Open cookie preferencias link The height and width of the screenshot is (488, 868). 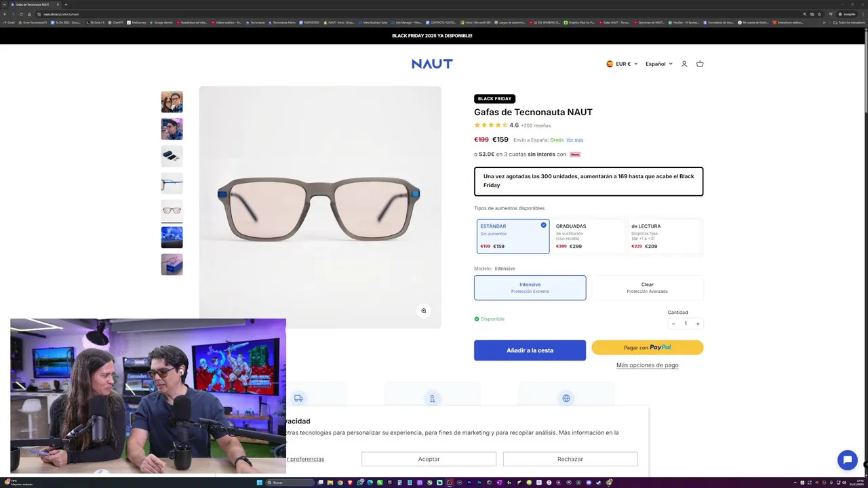click(306, 459)
